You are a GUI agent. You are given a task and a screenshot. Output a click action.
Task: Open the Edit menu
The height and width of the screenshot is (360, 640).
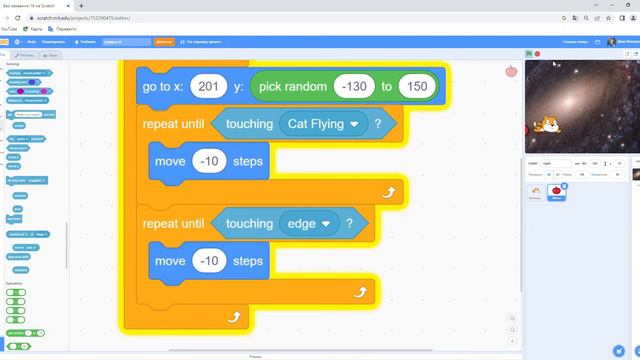[53, 42]
